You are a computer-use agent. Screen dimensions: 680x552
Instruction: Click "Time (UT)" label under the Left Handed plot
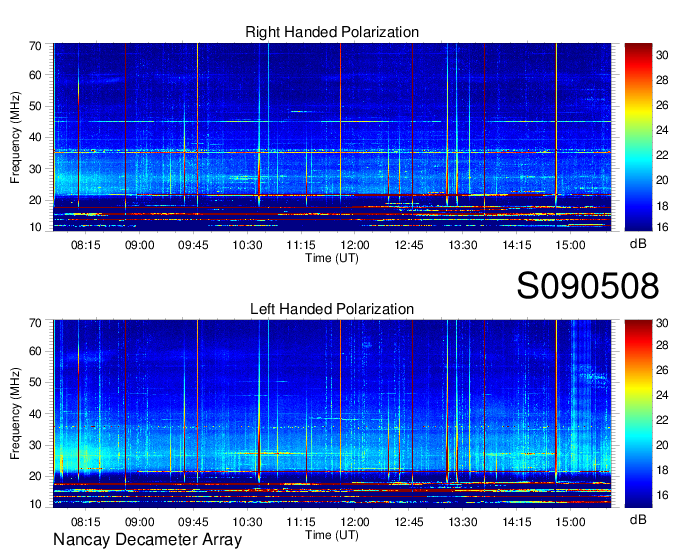coord(332,535)
